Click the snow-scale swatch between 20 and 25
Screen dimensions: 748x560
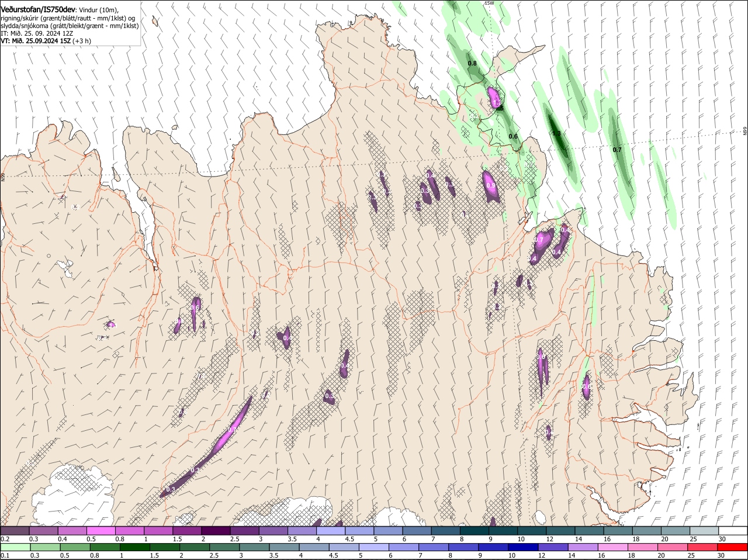pos(675,531)
